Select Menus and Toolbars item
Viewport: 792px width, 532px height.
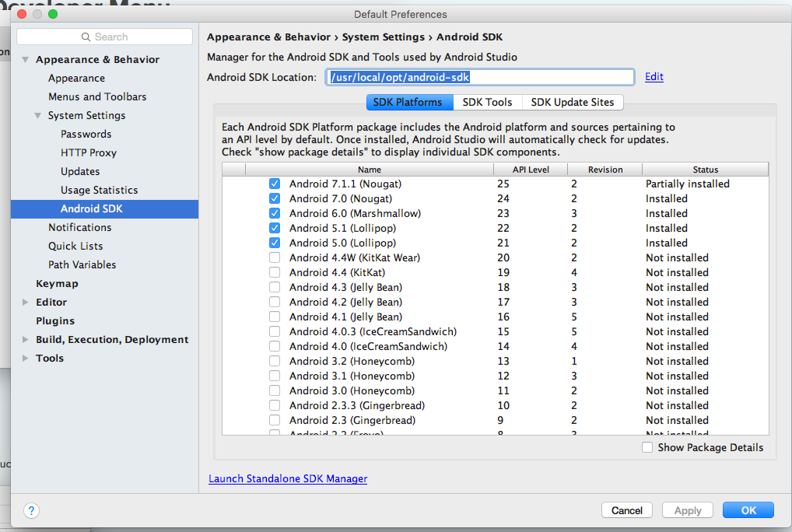click(97, 97)
